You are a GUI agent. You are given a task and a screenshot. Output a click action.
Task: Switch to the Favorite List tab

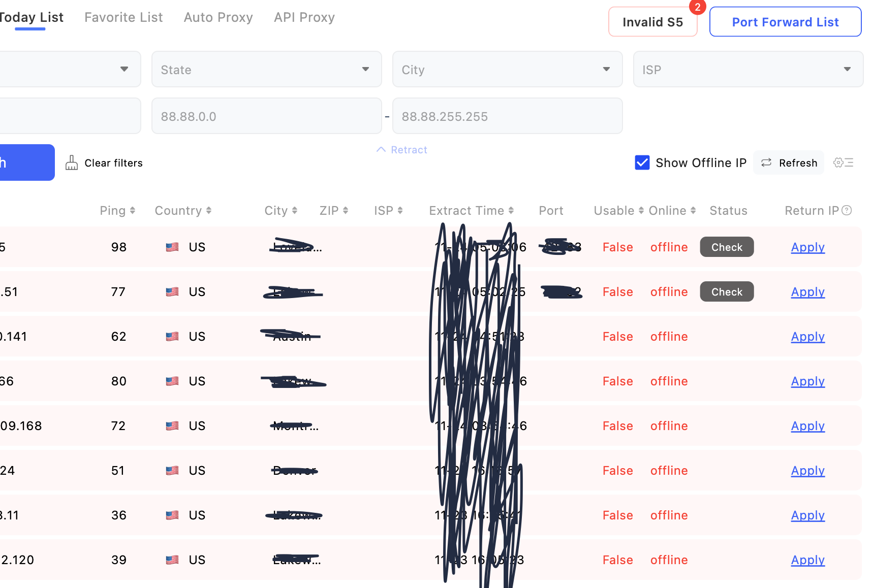123,17
